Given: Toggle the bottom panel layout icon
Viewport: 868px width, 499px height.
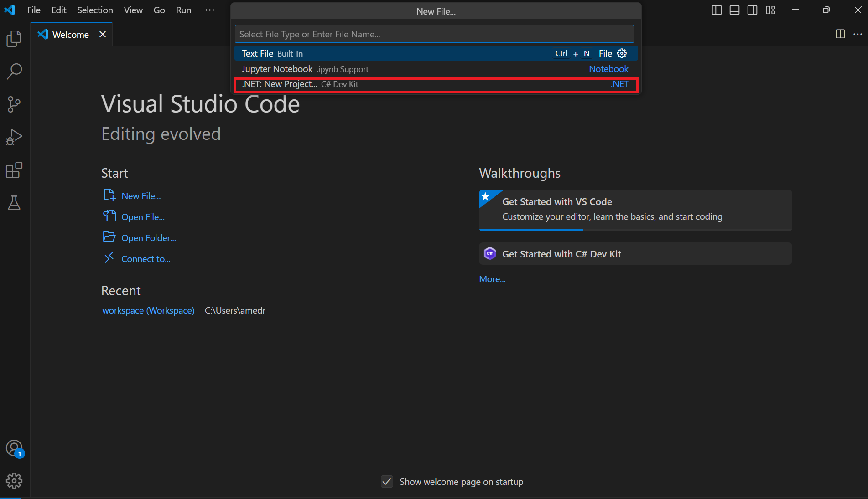Looking at the screenshot, I should pyautogui.click(x=734, y=10).
